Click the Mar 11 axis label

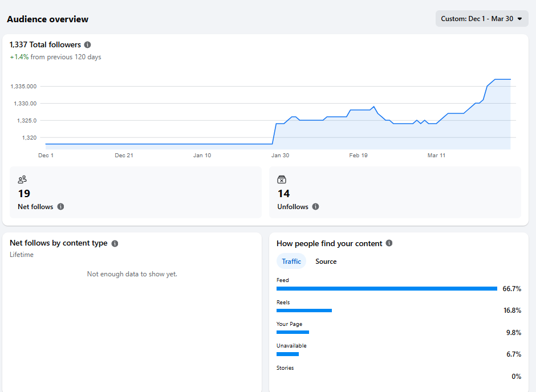click(x=436, y=155)
